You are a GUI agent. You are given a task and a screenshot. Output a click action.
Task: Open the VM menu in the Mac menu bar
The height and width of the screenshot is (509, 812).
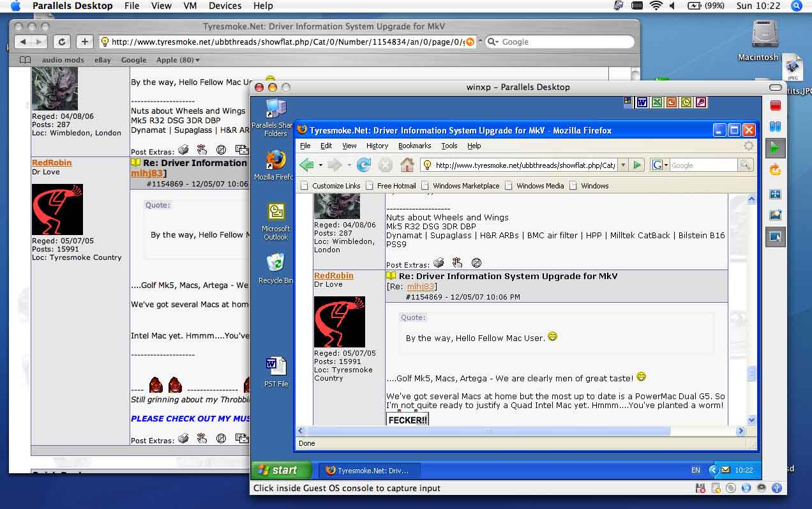[190, 6]
